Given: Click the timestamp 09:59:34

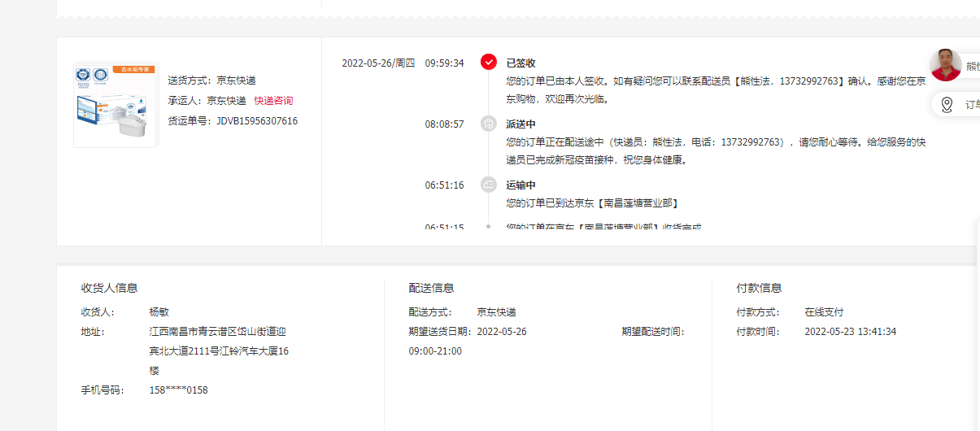Looking at the screenshot, I should (x=444, y=63).
